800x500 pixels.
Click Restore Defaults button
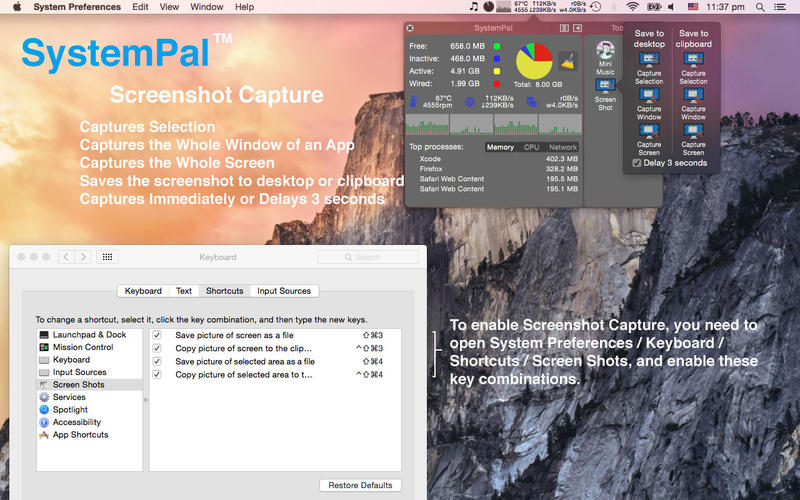click(360, 485)
